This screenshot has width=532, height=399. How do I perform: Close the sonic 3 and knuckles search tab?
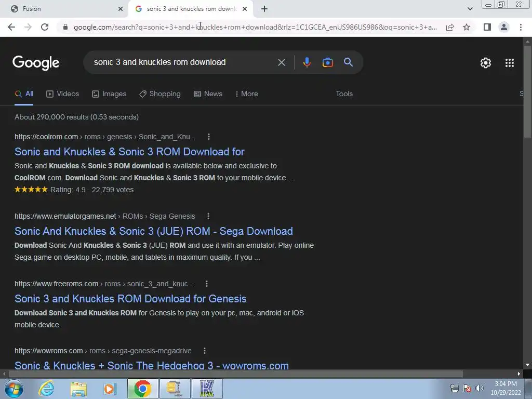pyautogui.click(x=245, y=9)
